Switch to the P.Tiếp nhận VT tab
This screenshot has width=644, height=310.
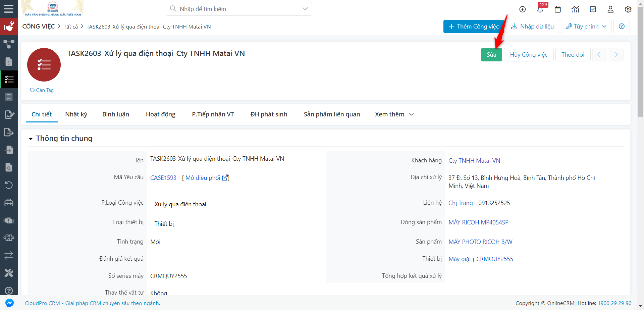[213, 114]
